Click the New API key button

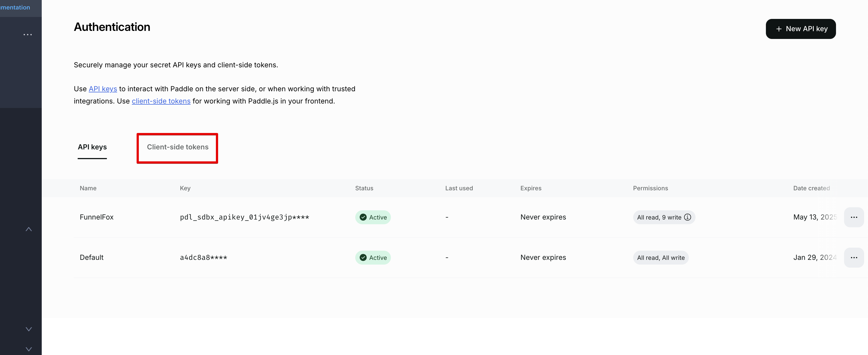[x=800, y=29]
